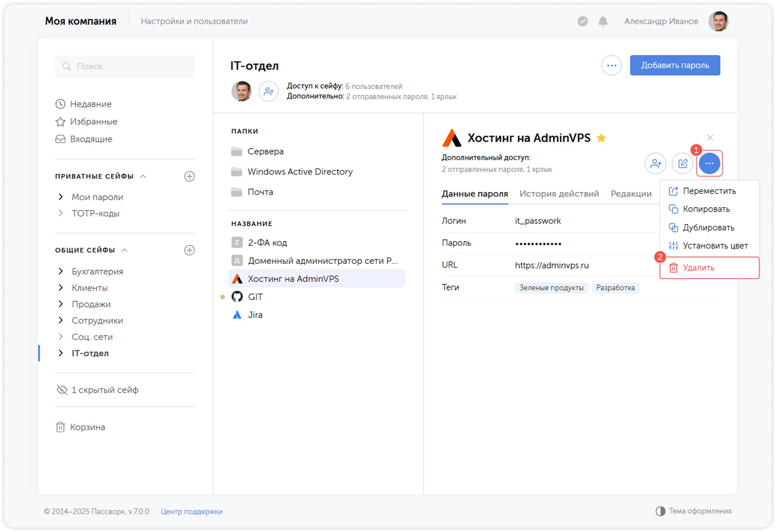Image resolution: width=776 pixels, height=532 pixels.
Task: Open Недавние recent items
Action: coord(84,104)
